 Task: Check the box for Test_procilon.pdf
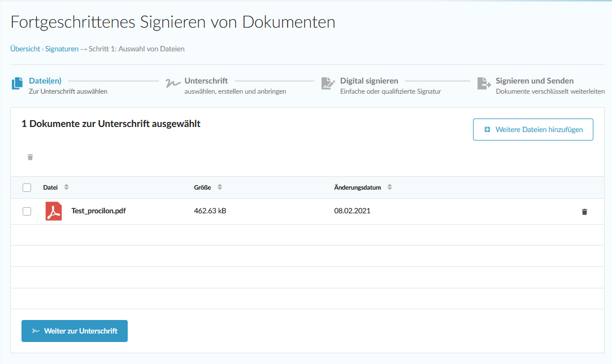(27, 212)
